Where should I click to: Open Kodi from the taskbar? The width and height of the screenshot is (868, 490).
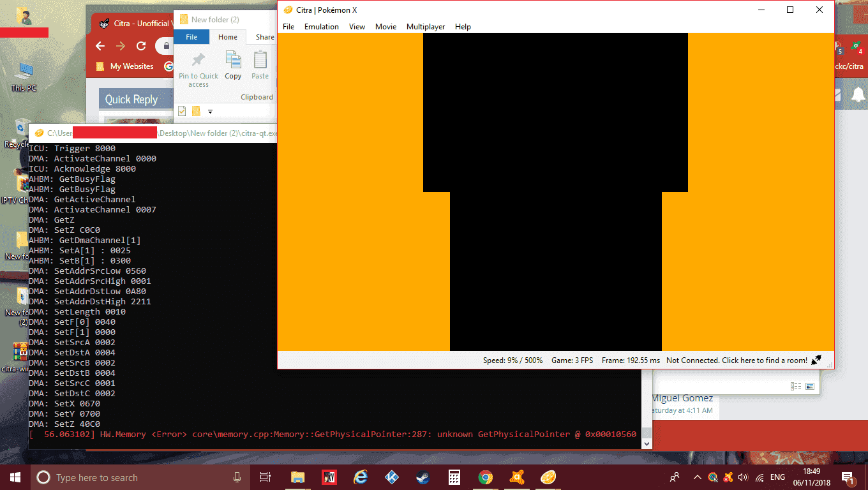tap(392, 477)
